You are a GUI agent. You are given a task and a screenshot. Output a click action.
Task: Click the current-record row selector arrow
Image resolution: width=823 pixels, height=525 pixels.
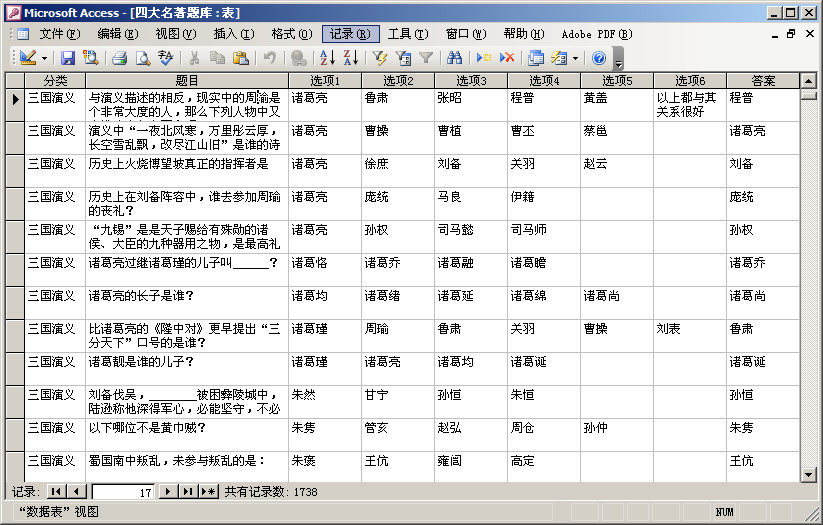(x=15, y=105)
